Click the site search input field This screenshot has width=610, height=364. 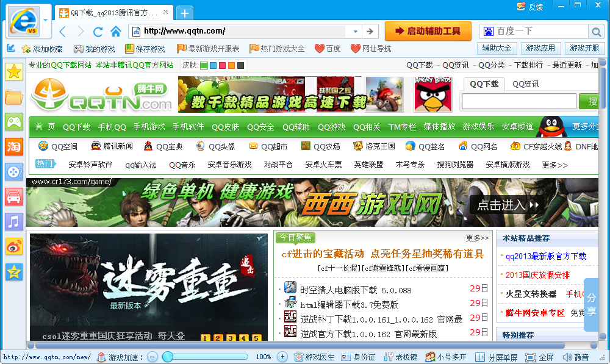[x=518, y=101]
